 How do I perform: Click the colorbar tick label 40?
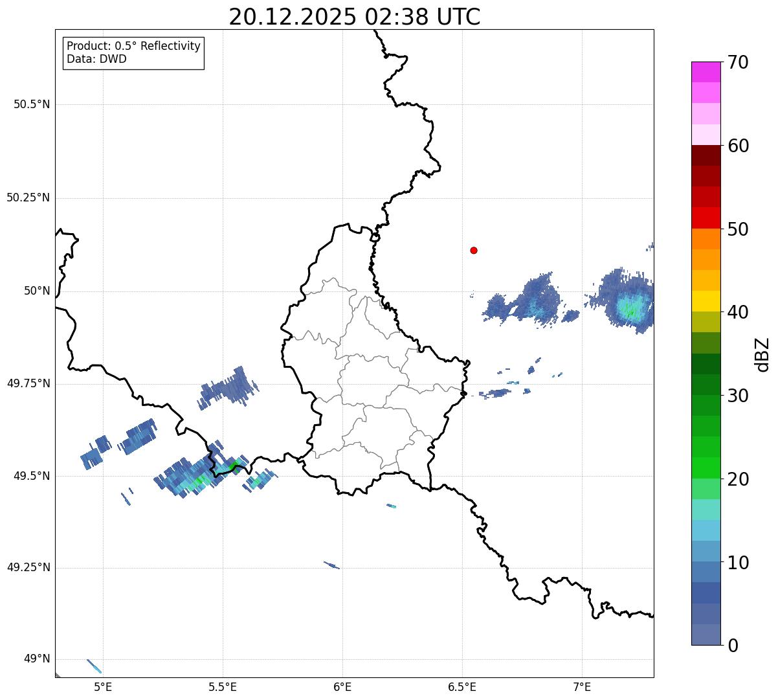(738, 312)
